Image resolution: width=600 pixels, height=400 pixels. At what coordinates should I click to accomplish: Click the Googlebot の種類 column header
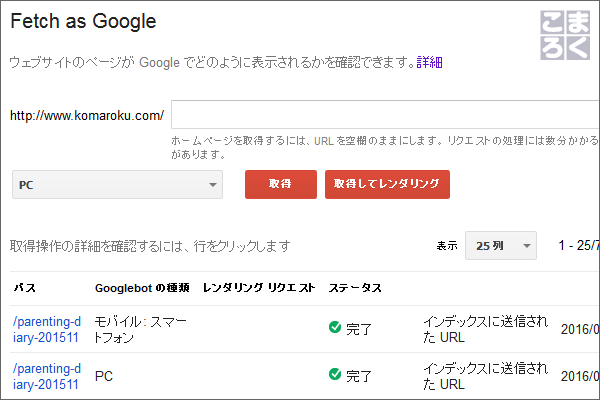click(142, 288)
